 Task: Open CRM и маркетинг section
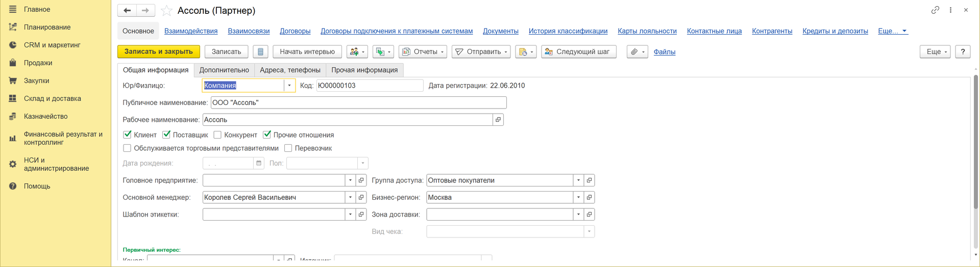coord(52,45)
